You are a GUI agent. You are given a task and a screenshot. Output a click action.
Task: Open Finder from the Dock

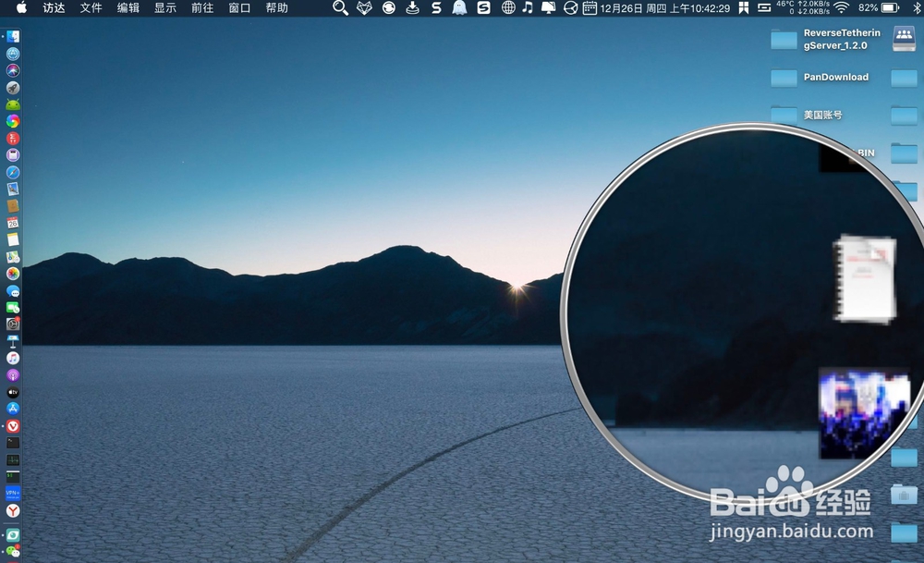(x=12, y=37)
